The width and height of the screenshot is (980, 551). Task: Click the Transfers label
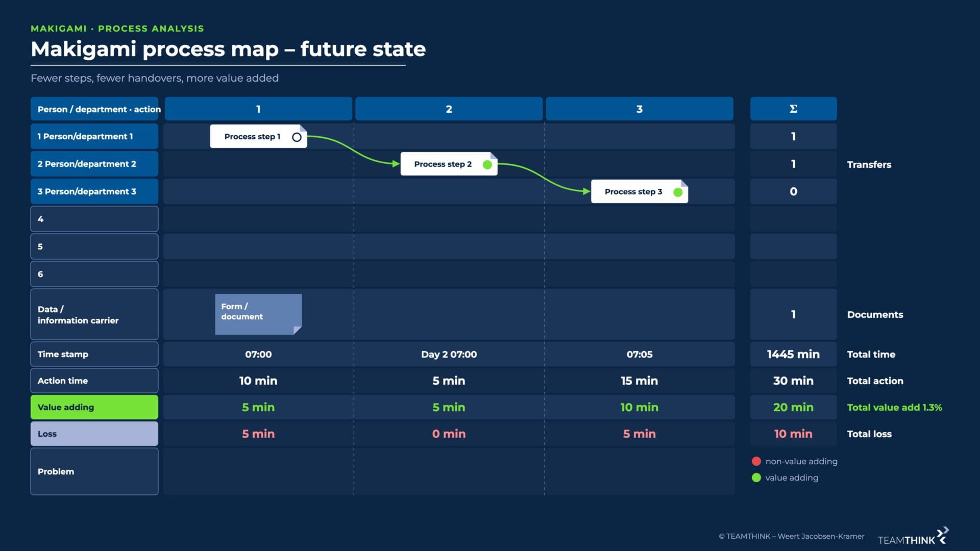coord(869,164)
